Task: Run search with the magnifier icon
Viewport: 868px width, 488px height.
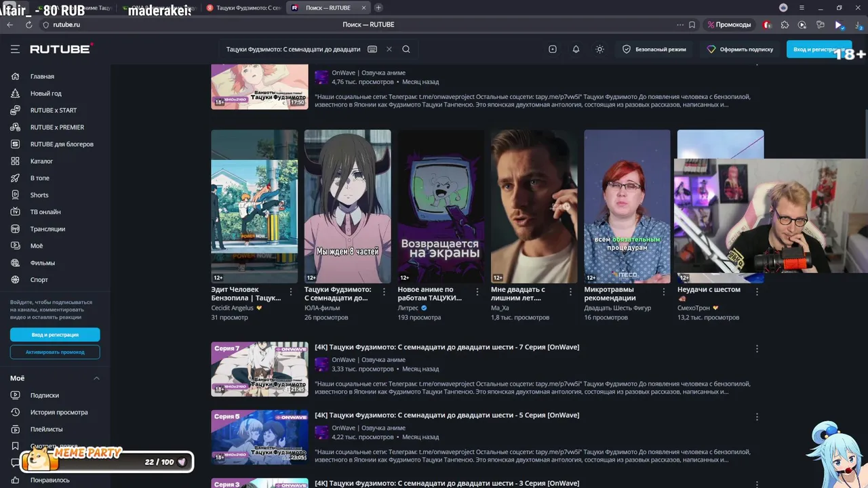Action: tap(406, 49)
